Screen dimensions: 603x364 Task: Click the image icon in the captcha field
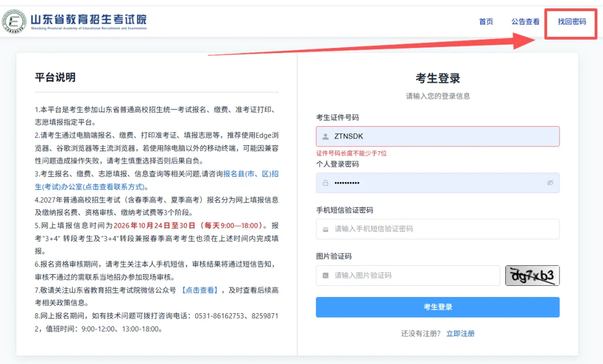pos(326,276)
